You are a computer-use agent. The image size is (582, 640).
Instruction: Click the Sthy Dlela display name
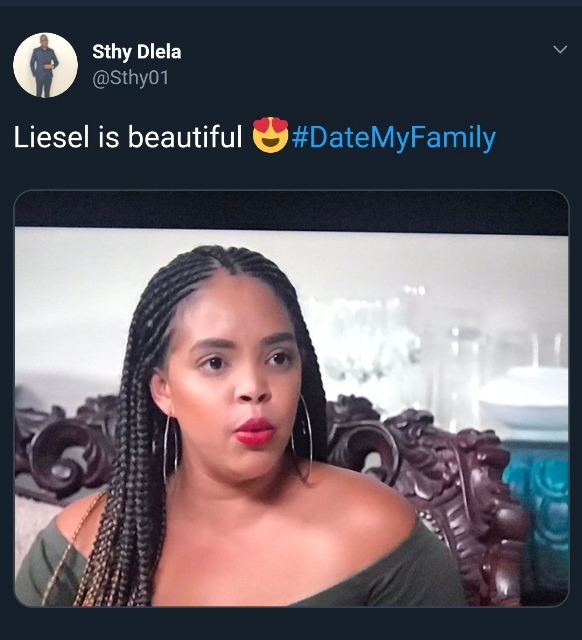(137, 52)
